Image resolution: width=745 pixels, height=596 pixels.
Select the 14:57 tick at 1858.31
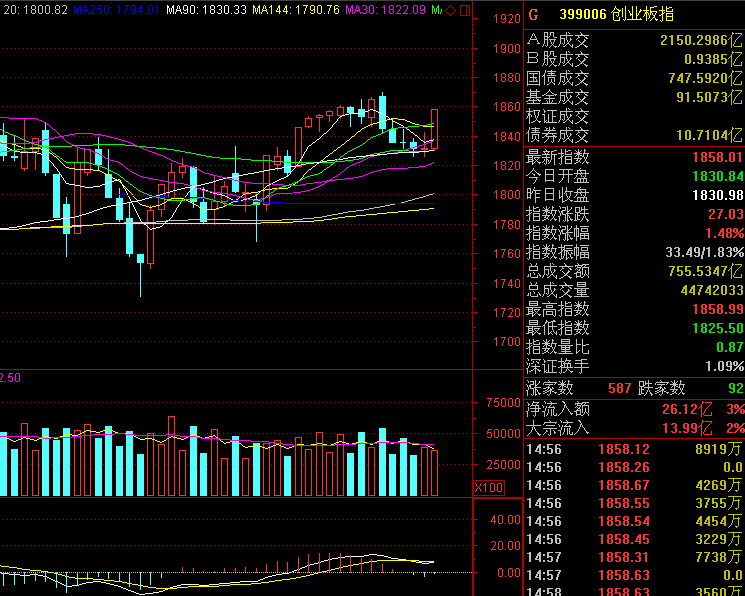pyautogui.click(x=634, y=557)
